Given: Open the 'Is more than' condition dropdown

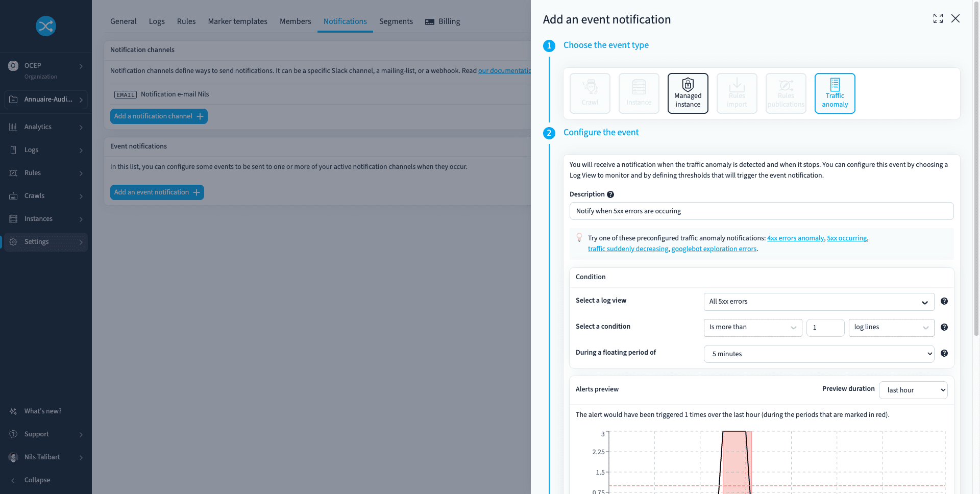Looking at the screenshot, I should click(752, 328).
